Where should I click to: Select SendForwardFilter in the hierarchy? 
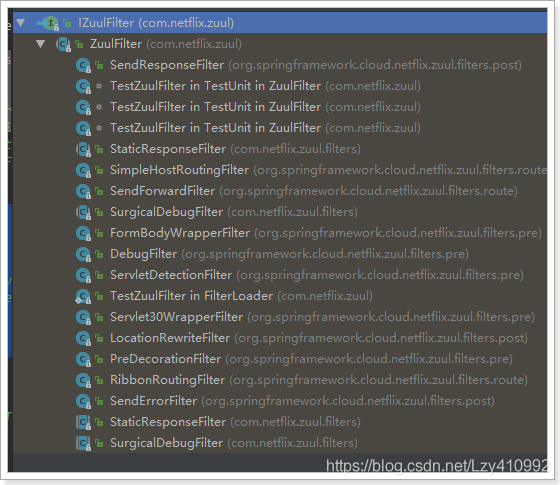click(x=314, y=191)
